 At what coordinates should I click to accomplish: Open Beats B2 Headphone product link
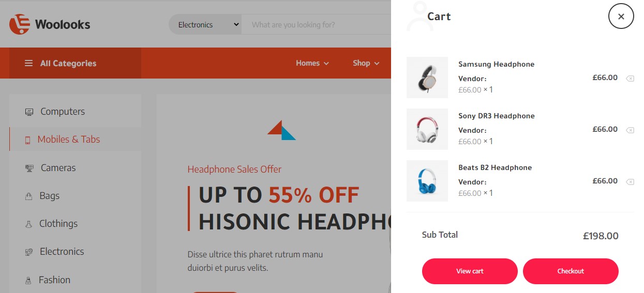[495, 167]
